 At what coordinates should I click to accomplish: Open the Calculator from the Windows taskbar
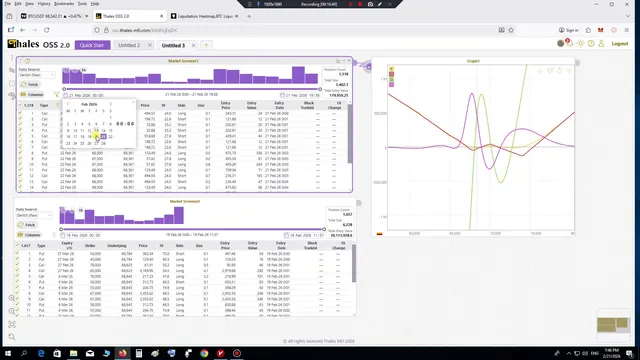click(139, 353)
